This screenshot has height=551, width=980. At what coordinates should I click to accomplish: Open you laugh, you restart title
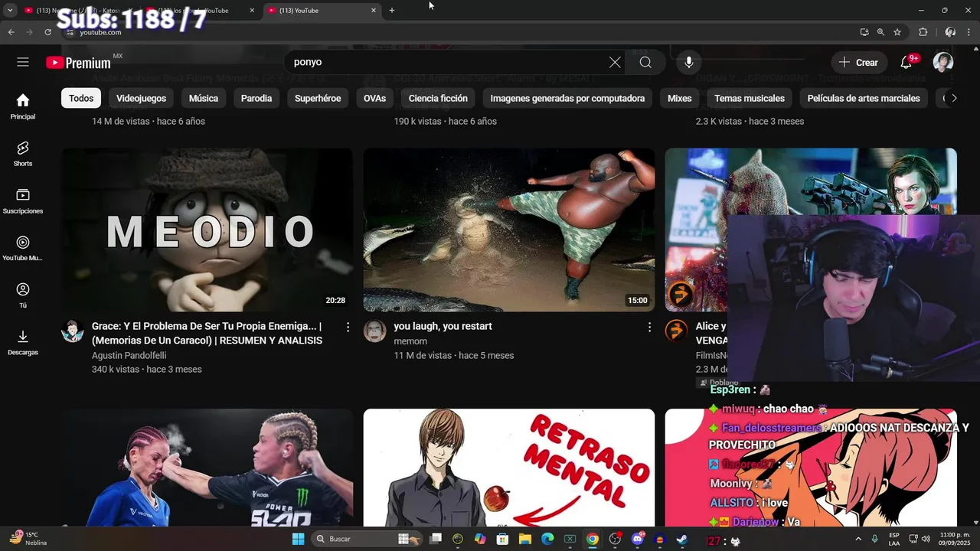click(443, 326)
